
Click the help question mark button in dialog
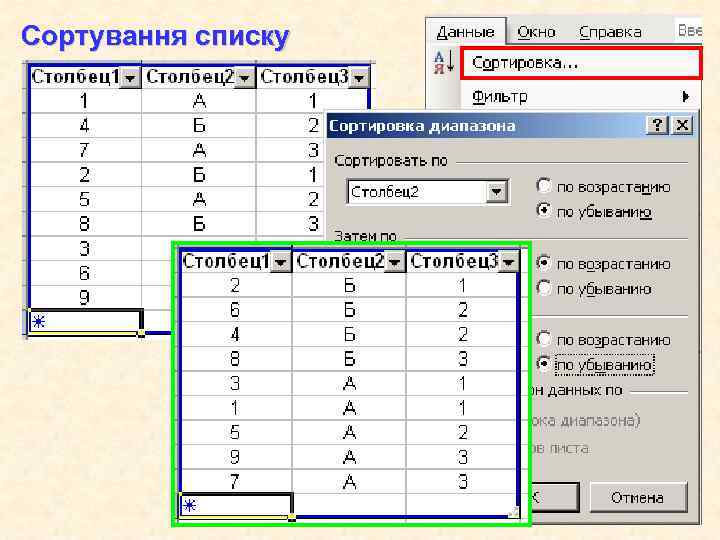tap(657, 124)
